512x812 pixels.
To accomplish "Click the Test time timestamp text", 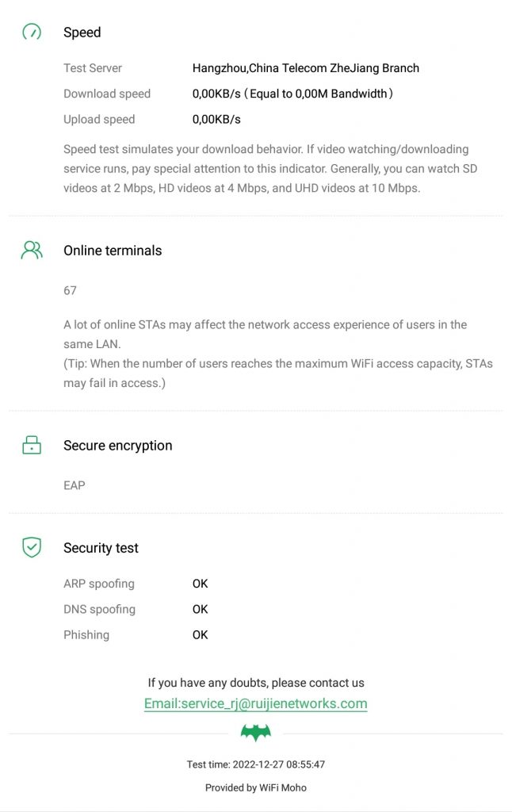I will coord(255,765).
